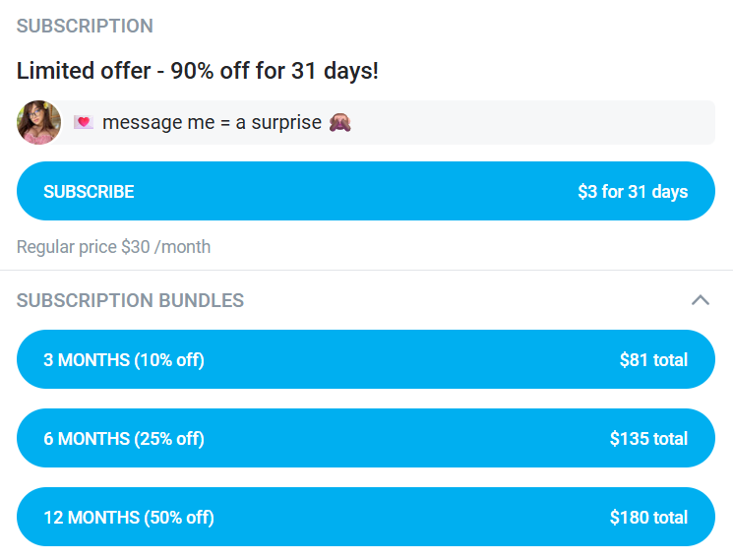Click the SUBSCRIPTION section heading
The image size is (733, 560).
coord(85,27)
